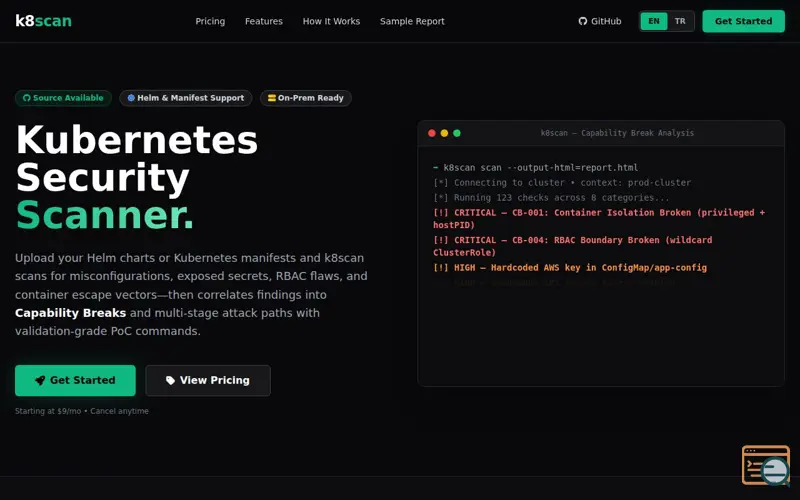The image size is (800, 500).
Task: Click the yellow dot in terminal window
Action: tap(444, 133)
